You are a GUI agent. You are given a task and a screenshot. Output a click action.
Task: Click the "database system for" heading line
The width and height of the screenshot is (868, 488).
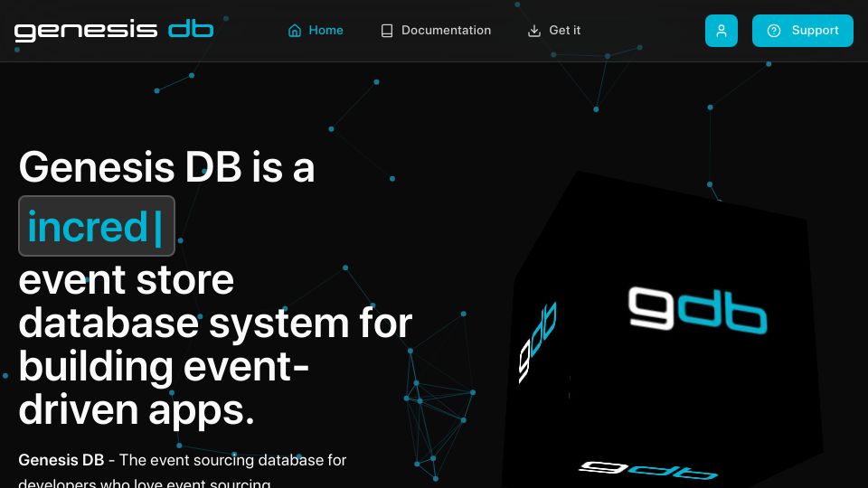(x=215, y=324)
